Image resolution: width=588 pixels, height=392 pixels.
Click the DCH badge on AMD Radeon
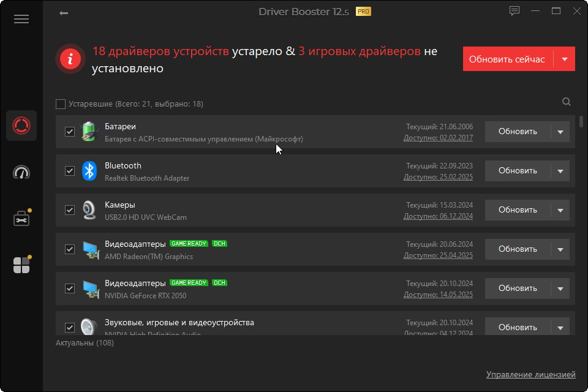coord(219,243)
